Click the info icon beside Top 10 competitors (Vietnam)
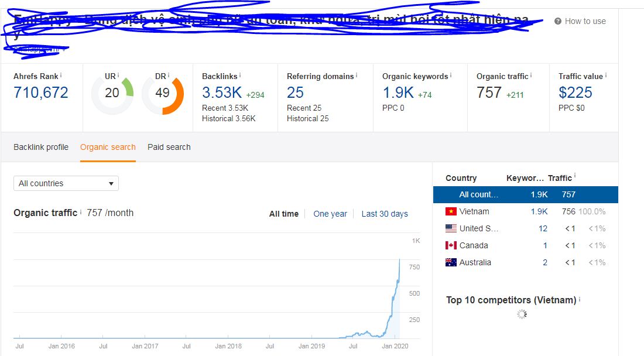 tap(580, 299)
